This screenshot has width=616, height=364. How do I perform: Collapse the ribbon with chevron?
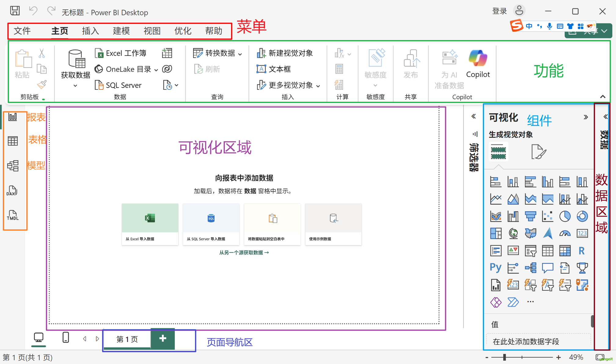[603, 96]
